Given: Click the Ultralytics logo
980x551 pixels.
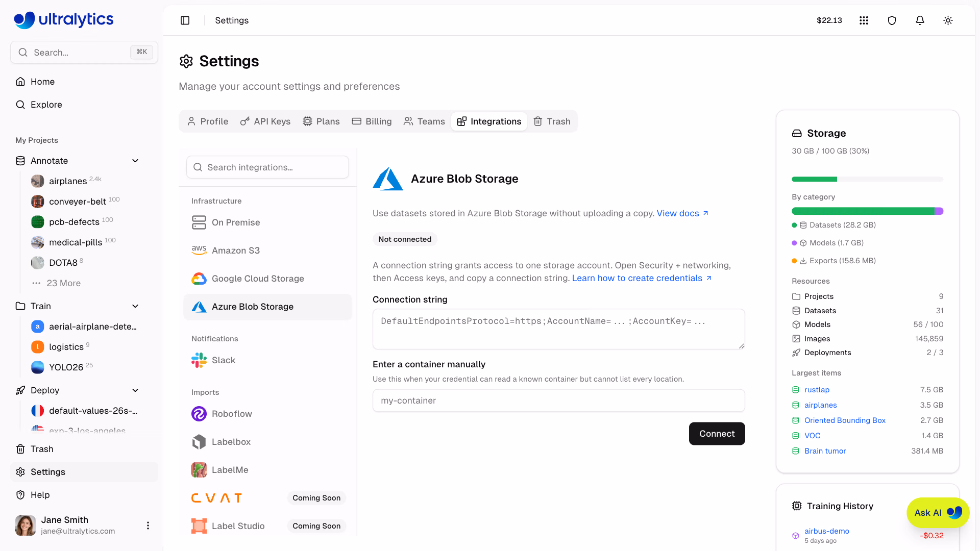Looking at the screenshot, I should click(64, 19).
